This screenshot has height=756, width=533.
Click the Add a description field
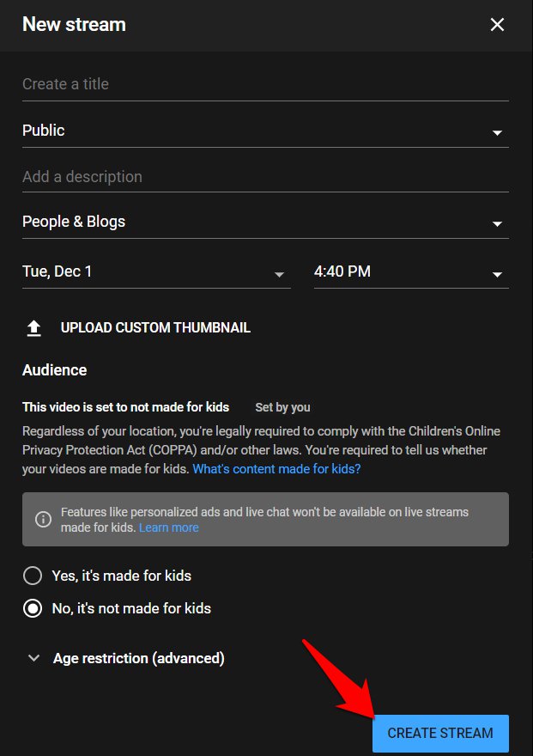tap(264, 177)
